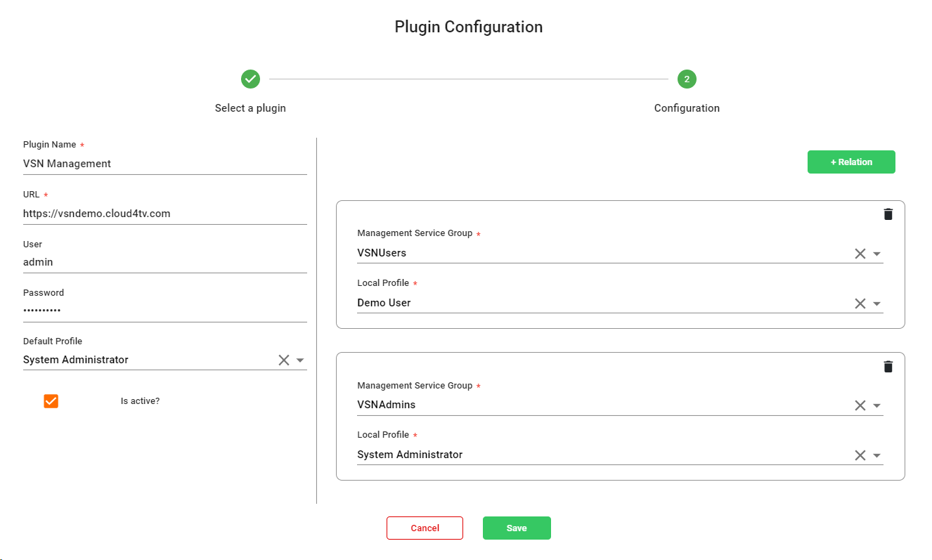The image size is (932, 560).
Task: Uncheck the Is active? checkbox
Action: coord(51,401)
